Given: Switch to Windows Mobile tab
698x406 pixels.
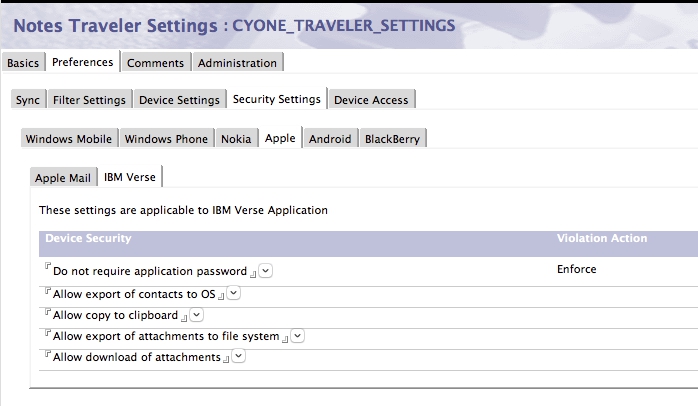Looking at the screenshot, I should 69,139.
